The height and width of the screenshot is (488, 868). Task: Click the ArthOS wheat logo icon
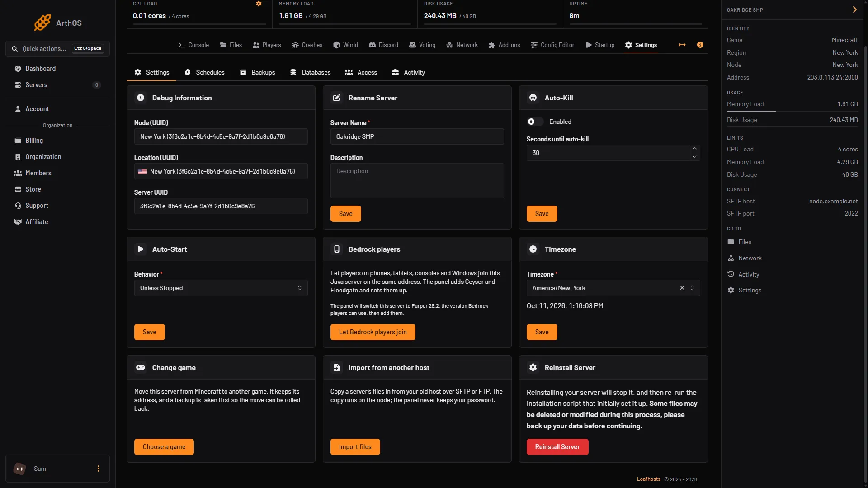[42, 23]
